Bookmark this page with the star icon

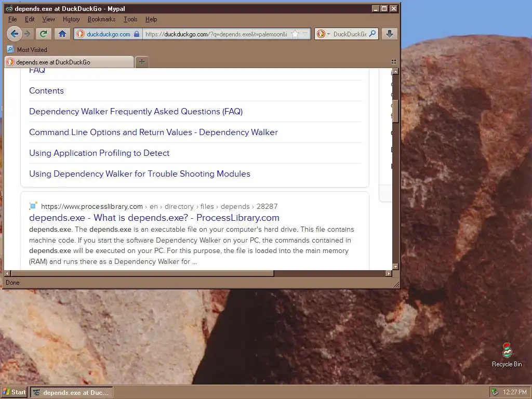(295, 34)
